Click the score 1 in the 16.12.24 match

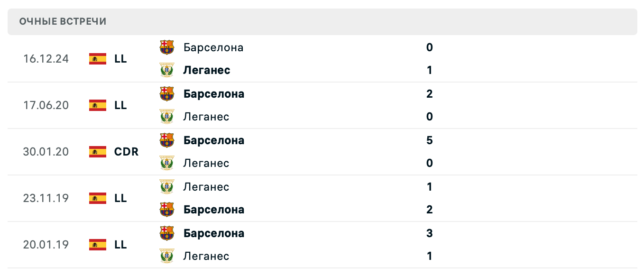click(429, 69)
